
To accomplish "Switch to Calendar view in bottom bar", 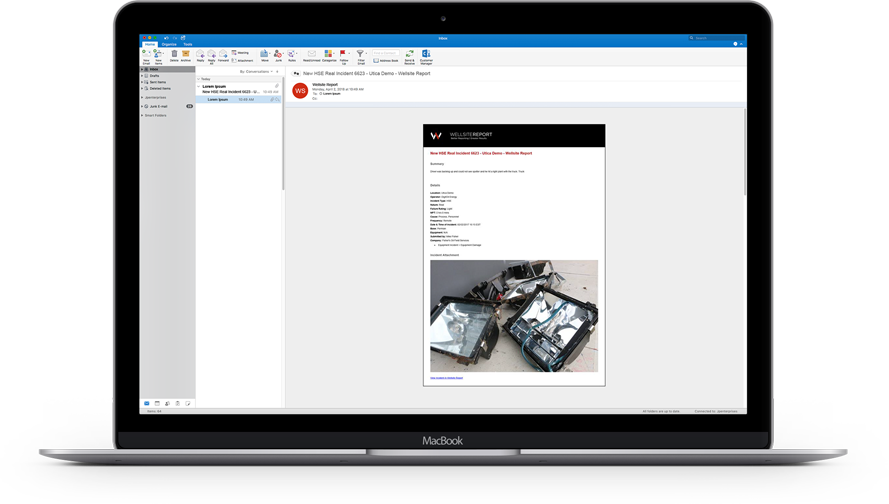I will 157,403.
